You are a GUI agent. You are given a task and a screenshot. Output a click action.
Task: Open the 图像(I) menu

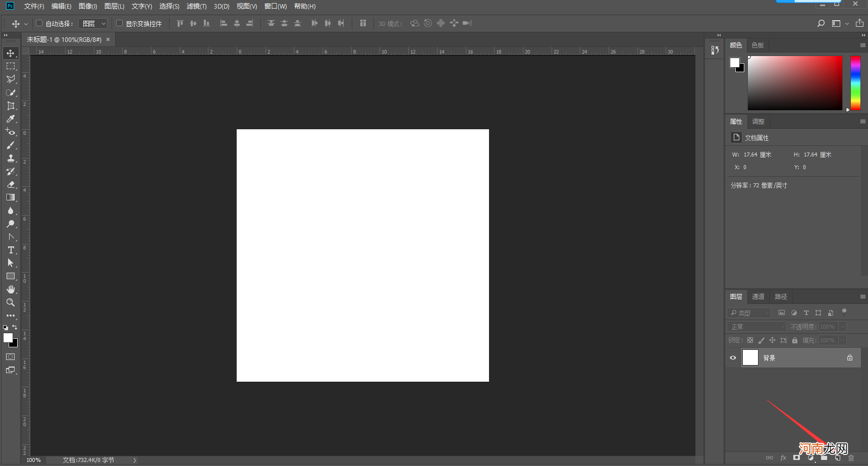coord(88,6)
